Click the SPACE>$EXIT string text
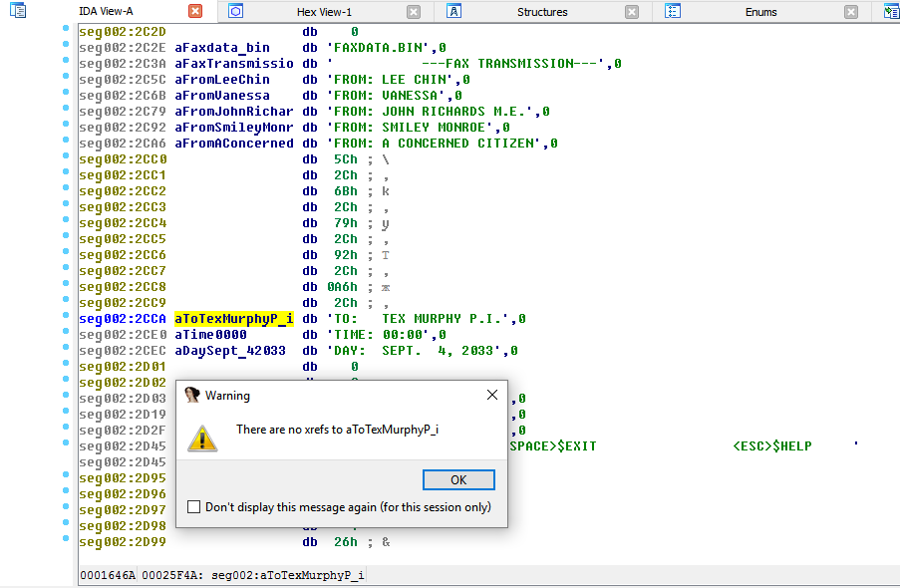This screenshot has height=588, width=900. pyautogui.click(x=553, y=446)
